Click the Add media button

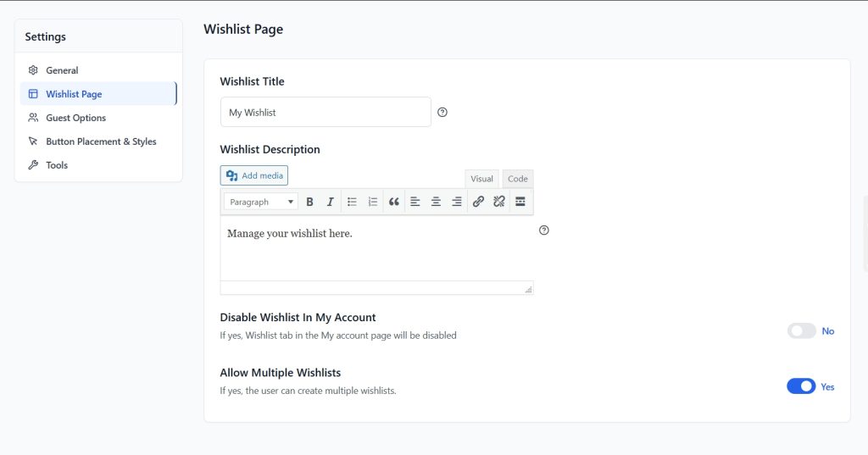point(254,175)
